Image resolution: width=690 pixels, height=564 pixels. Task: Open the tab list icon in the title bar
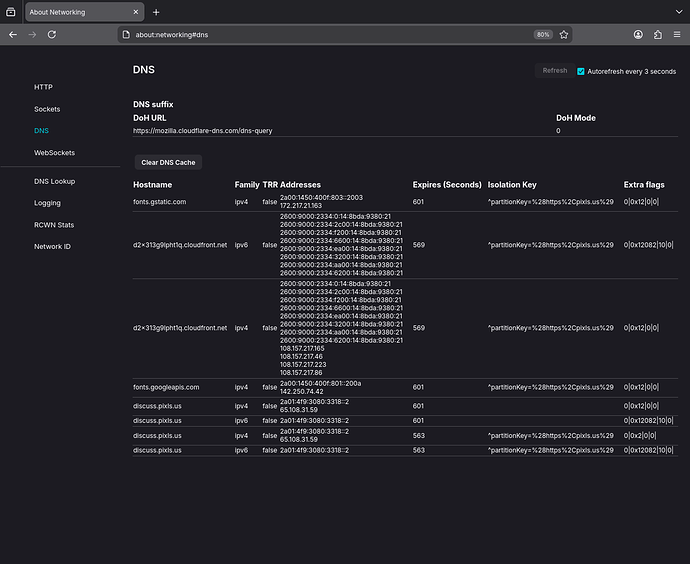pyautogui.click(x=11, y=12)
